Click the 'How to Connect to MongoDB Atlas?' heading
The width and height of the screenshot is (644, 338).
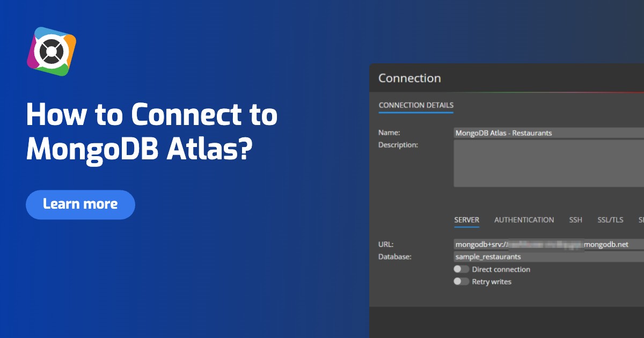point(152,132)
